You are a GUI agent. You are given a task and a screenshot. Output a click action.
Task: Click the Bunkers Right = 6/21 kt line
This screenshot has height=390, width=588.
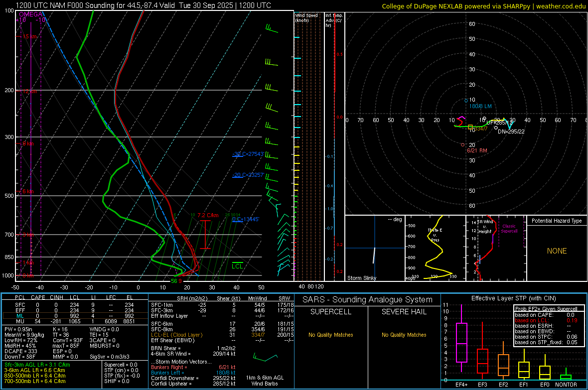193,367
